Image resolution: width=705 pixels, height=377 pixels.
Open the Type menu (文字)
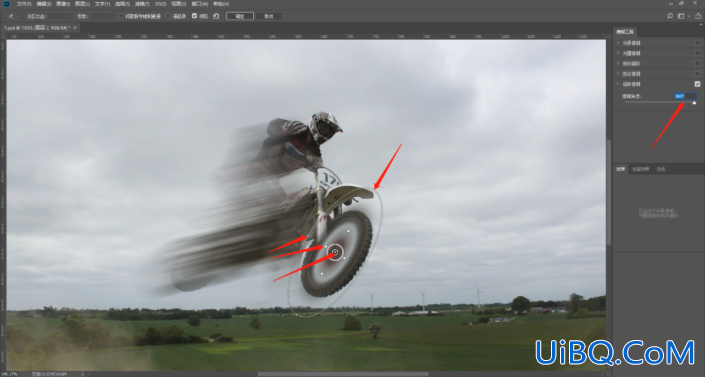(102, 4)
